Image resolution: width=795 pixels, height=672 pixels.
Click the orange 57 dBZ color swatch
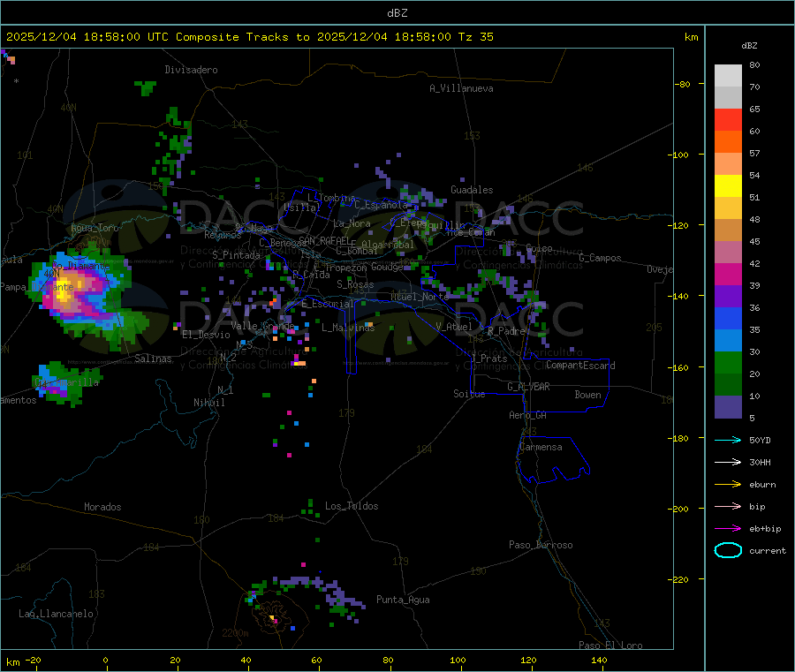[728, 142]
